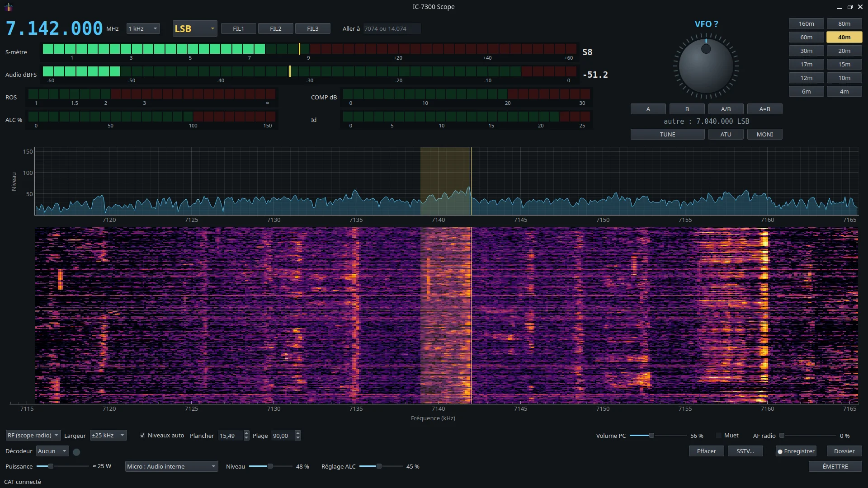Click the ÉMETTRE transmit button

pyautogui.click(x=835, y=466)
